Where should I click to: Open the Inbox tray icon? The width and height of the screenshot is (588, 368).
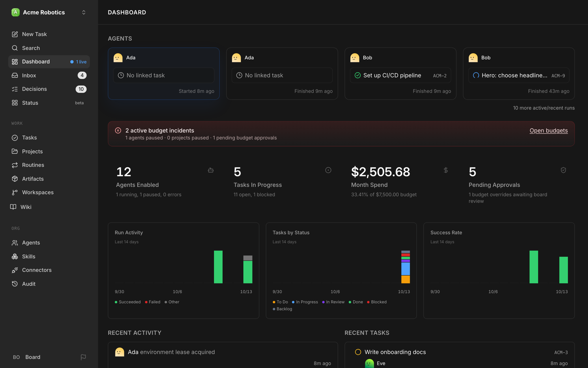coord(15,75)
